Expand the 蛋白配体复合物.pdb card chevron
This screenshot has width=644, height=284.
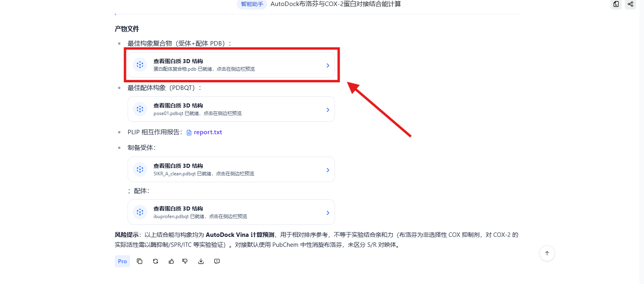coord(328,66)
